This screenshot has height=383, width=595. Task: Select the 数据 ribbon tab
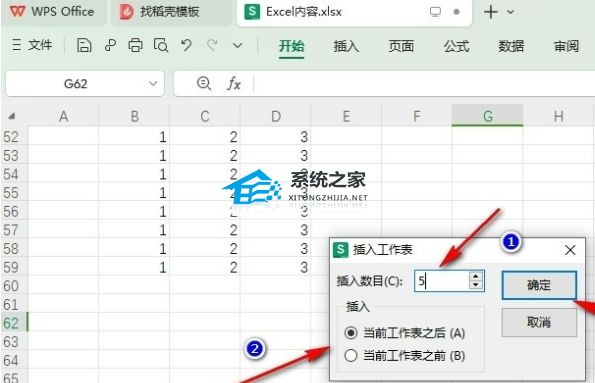click(511, 46)
